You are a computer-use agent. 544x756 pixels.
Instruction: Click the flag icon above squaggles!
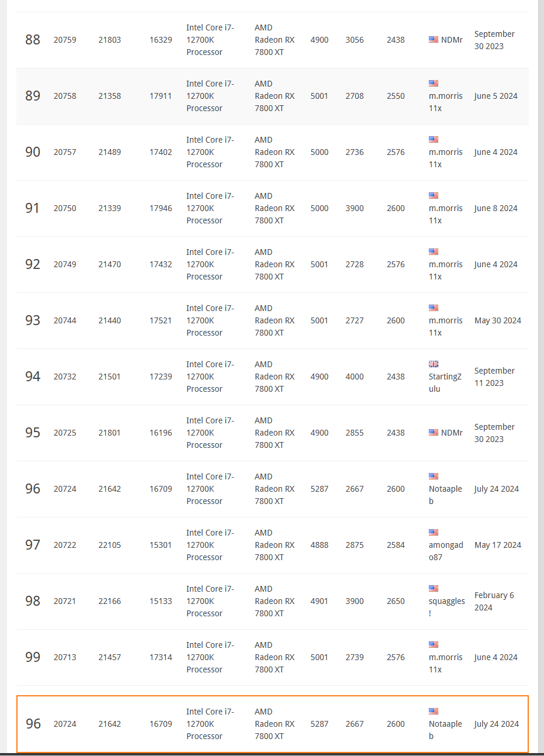click(x=434, y=588)
